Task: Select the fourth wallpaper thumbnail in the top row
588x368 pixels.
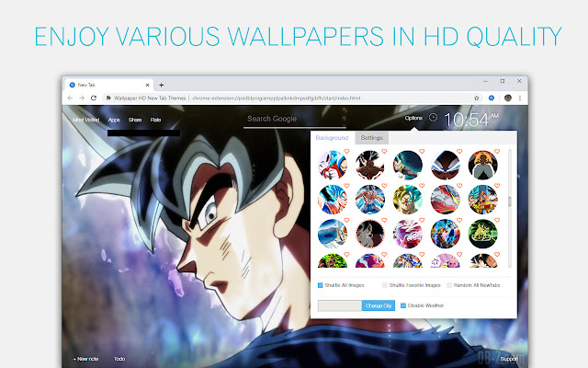Action: (x=445, y=165)
